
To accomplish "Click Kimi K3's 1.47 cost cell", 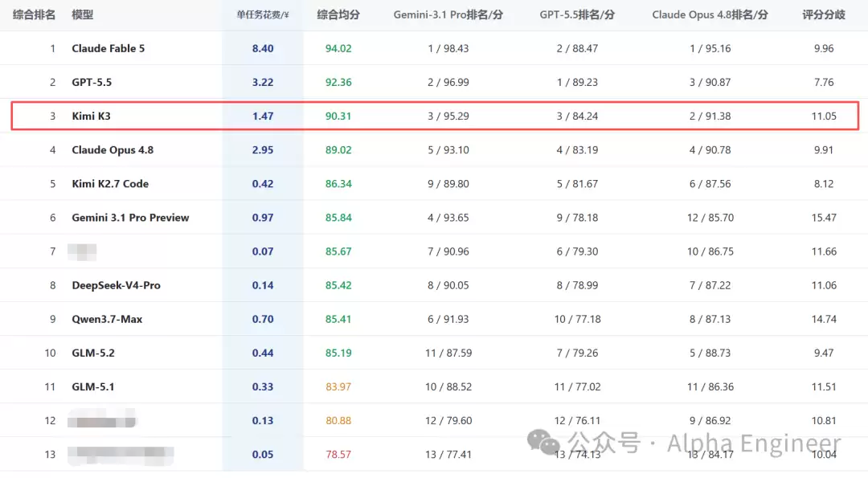I will pos(262,116).
